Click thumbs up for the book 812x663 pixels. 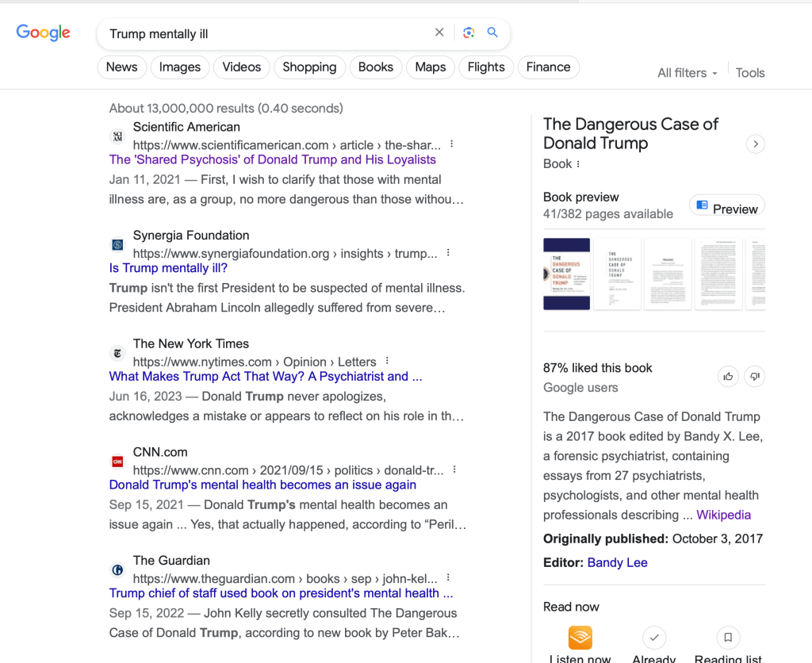pos(728,377)
